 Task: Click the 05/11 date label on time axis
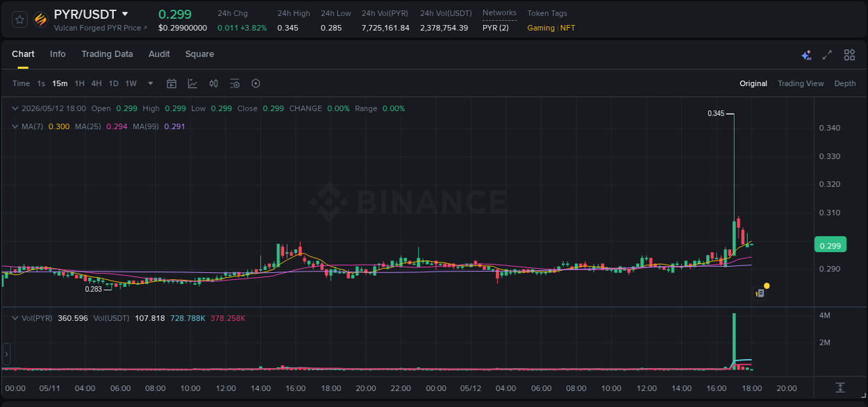pos(50,388)
